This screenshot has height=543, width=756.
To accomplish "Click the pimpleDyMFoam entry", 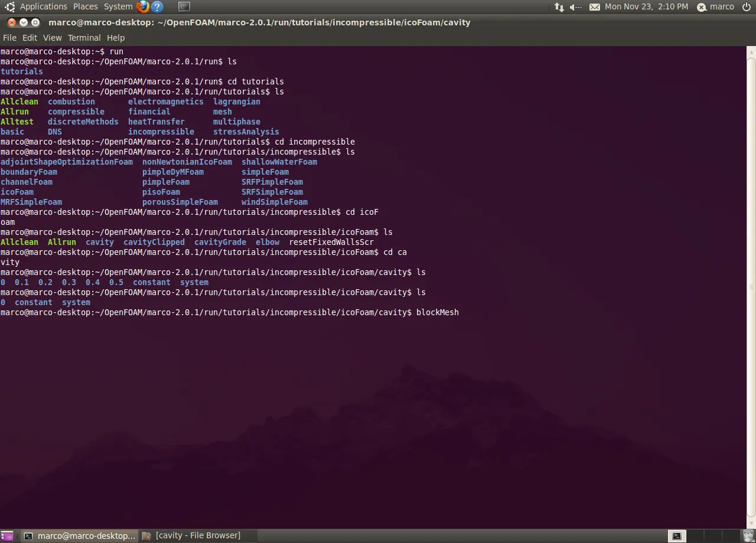I will (173, 172).
